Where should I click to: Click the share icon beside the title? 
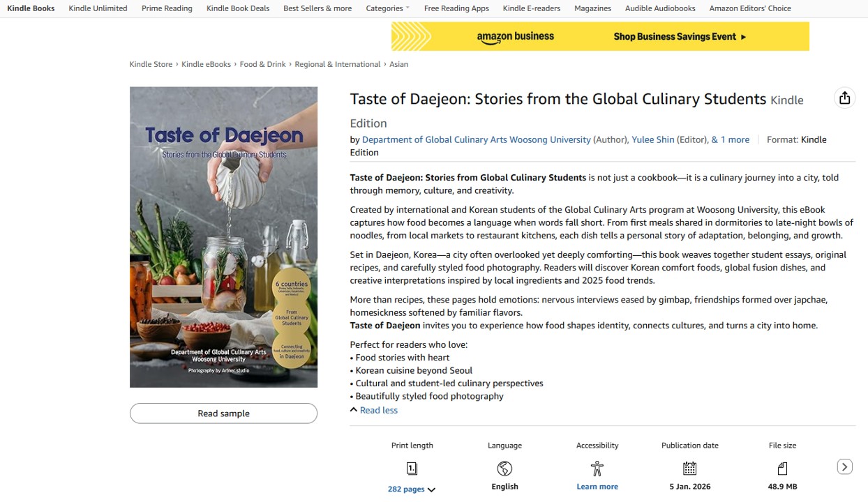(844, 98)
